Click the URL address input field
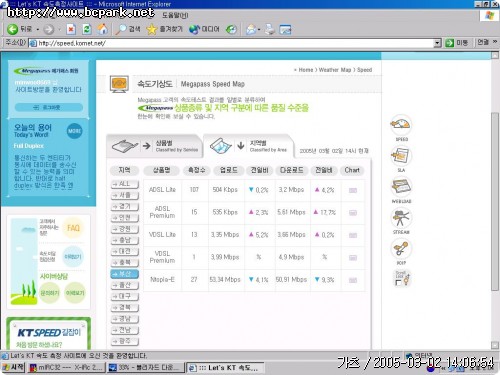Screen dimensions: 500x375 [232, 43]
